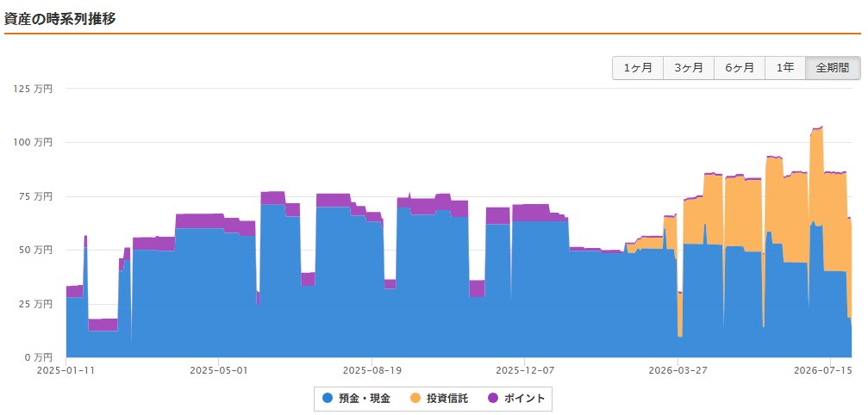
Task: Toggle the 預金・現金 legend series
Action: pyautogui.click(x=357, y=399)
